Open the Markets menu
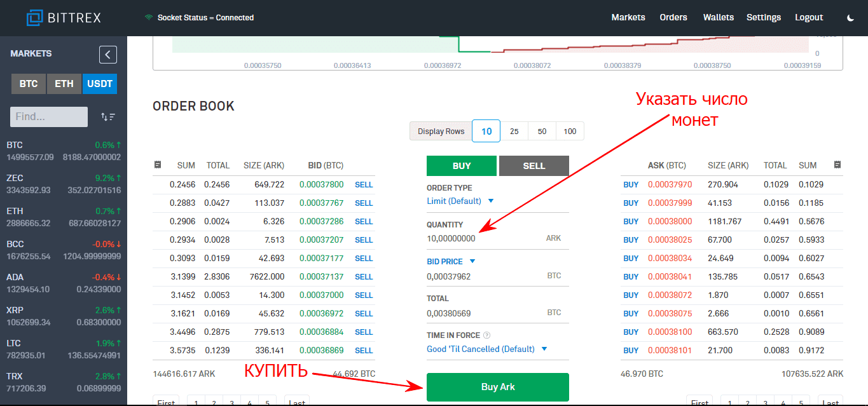Viewport: 868px width, 406px height. coord(628,18)
